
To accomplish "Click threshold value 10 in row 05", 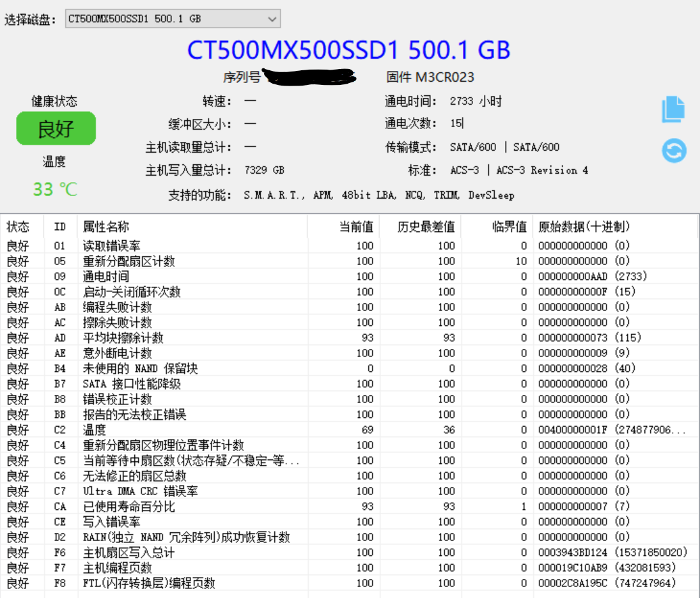I will coord(522,261).
